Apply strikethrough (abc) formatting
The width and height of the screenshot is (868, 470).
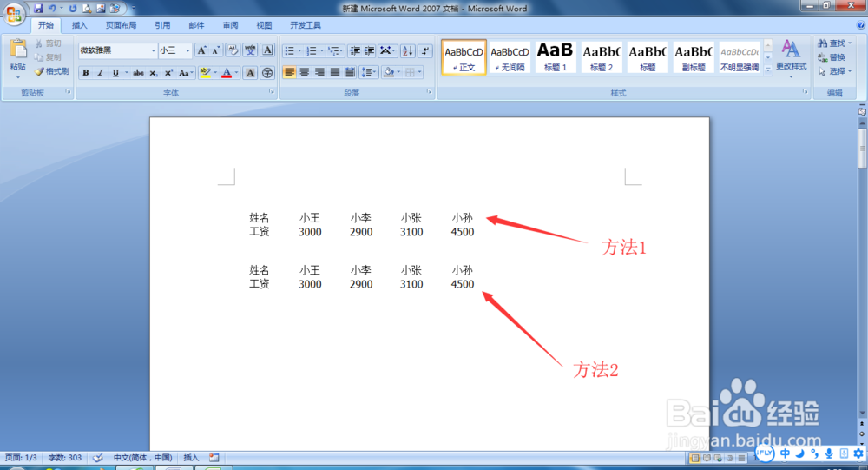138,73
